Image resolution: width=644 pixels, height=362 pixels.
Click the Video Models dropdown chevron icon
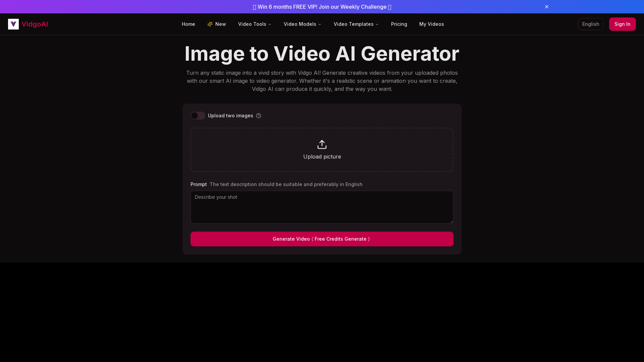tap(320, 24)
